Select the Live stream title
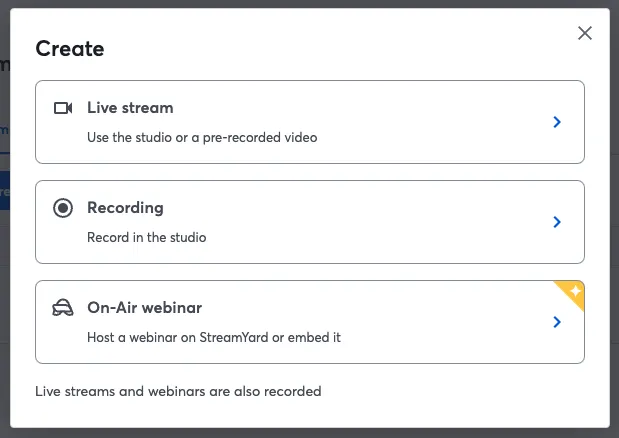The image size is (619, 438). point(130,108)
